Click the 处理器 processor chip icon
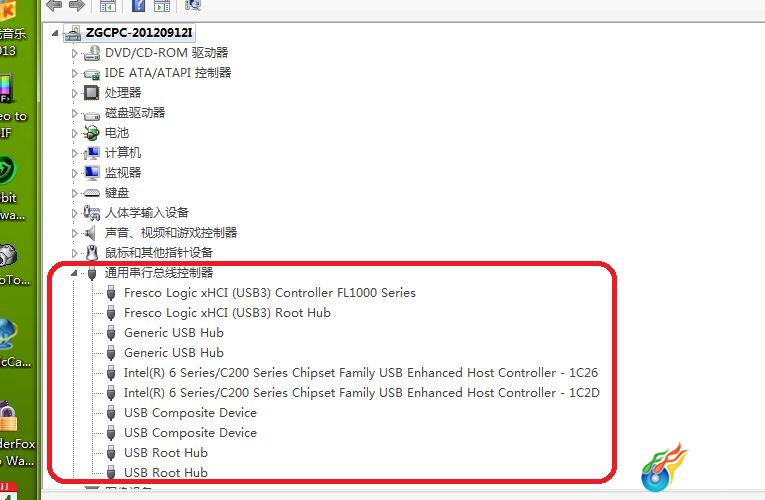 point(91,93)
